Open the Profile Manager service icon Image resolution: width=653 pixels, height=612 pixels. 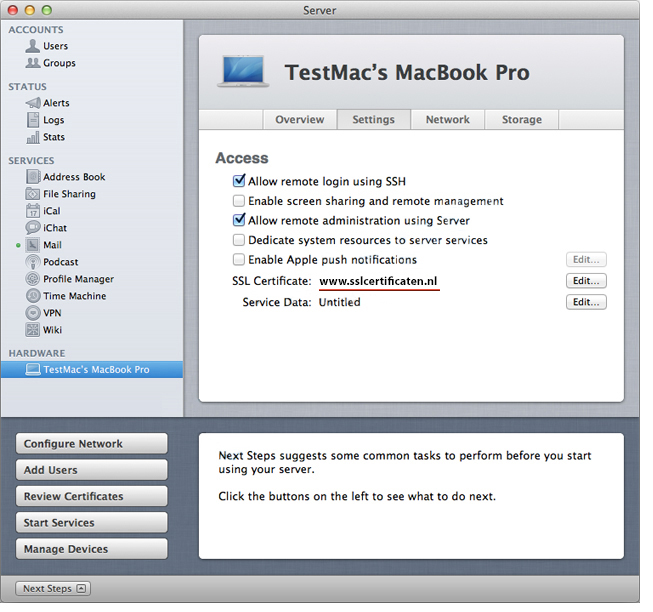click(x=34, y=279)
